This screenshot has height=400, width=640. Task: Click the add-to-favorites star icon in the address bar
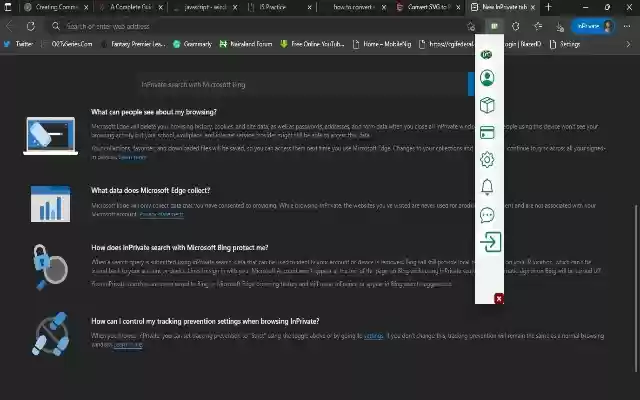tap(471, 26)
